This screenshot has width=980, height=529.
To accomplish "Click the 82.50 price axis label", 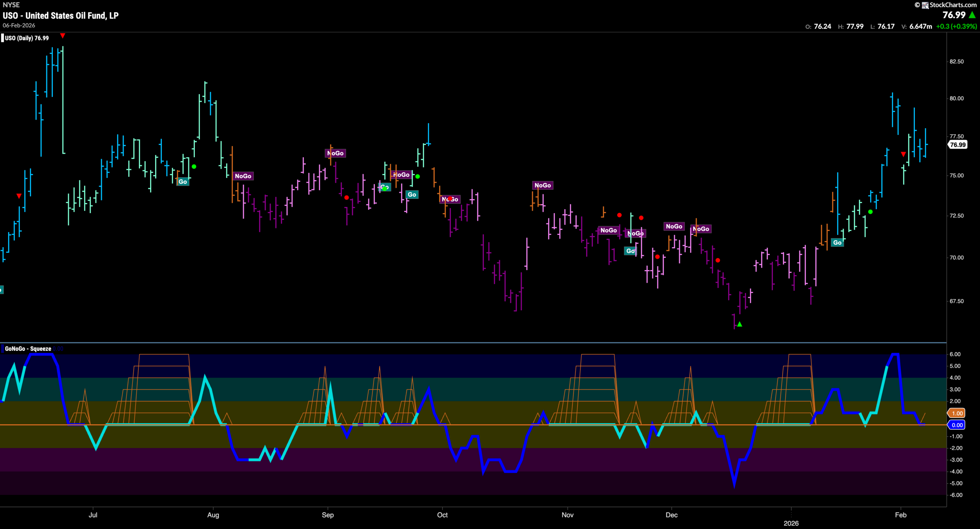I will [x=957, y=62].
